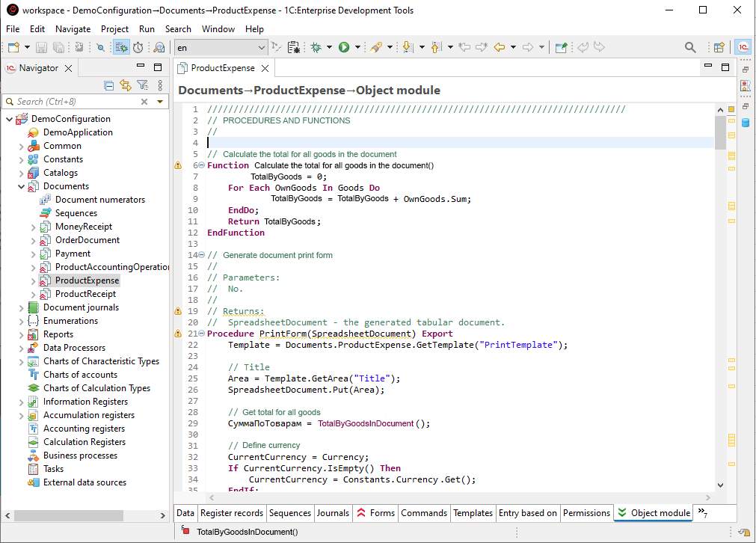The image size is (756, 543).
Task: Click the green Run launch button
Action: pos(344,47)
